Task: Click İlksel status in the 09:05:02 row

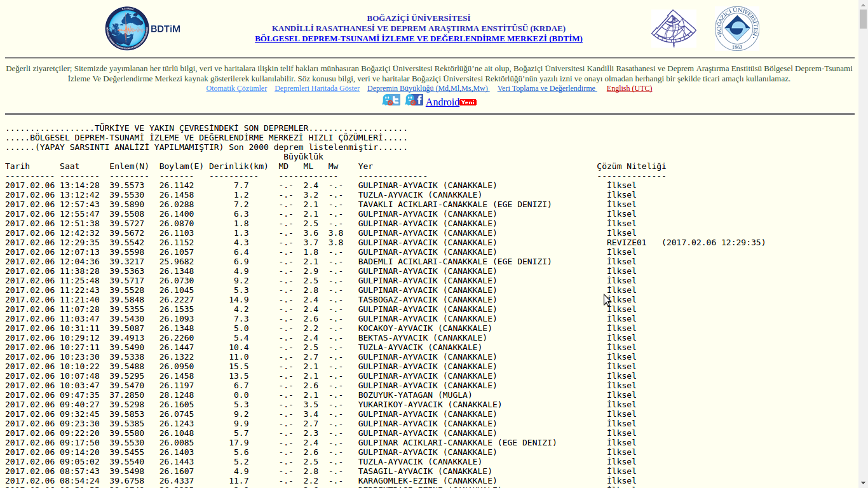Action: [x=621, y=462]
